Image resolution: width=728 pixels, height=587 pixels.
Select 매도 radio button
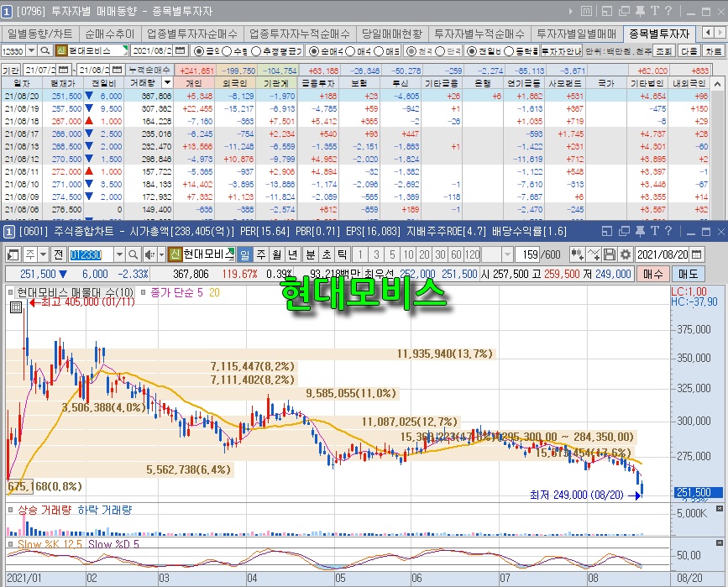(x=379, y=51)
